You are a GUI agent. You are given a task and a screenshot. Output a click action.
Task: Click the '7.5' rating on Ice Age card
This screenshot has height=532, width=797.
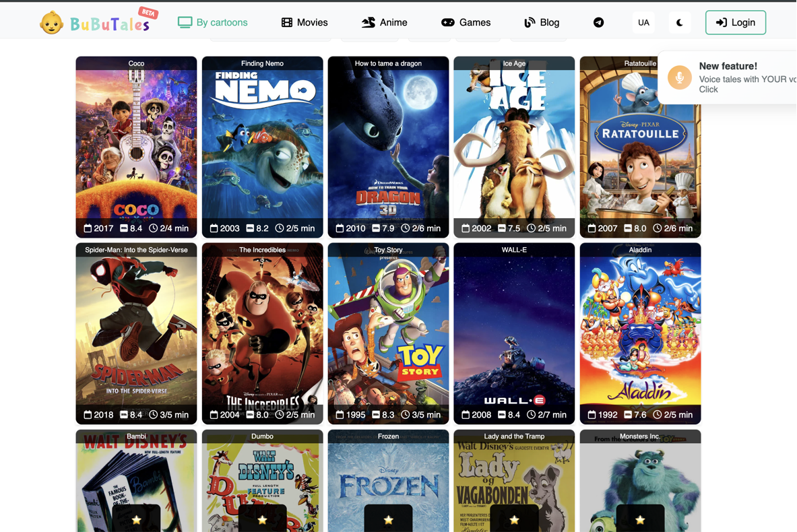tap(515, 228)
